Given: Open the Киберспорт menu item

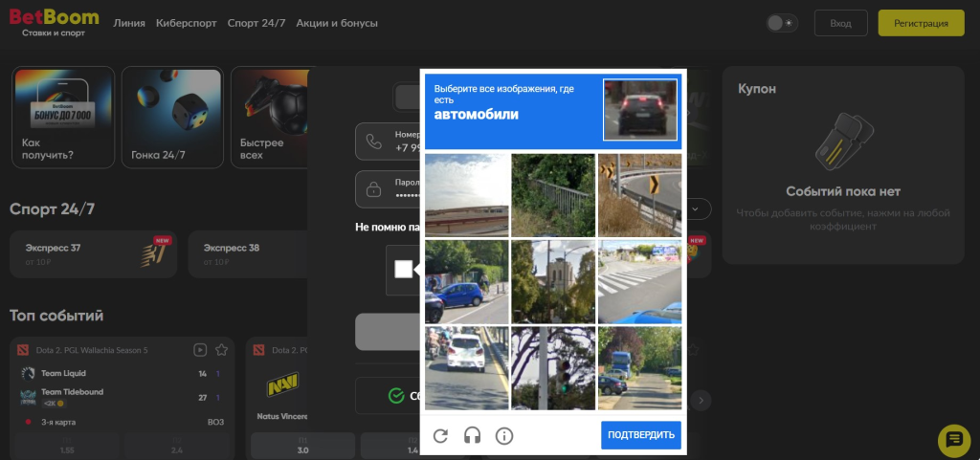Looking at the screenshot, I should pyautogui.click(x=187, y=23).
